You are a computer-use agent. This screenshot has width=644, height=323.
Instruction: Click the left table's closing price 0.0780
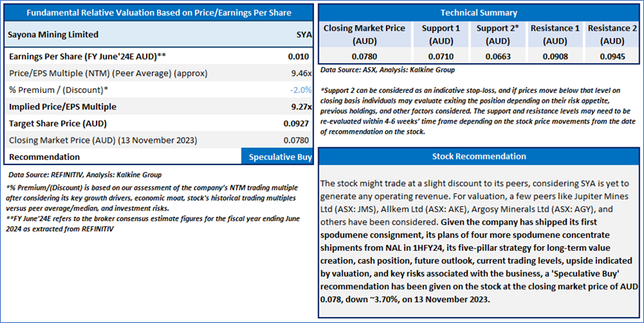click(x=296, y=141)
